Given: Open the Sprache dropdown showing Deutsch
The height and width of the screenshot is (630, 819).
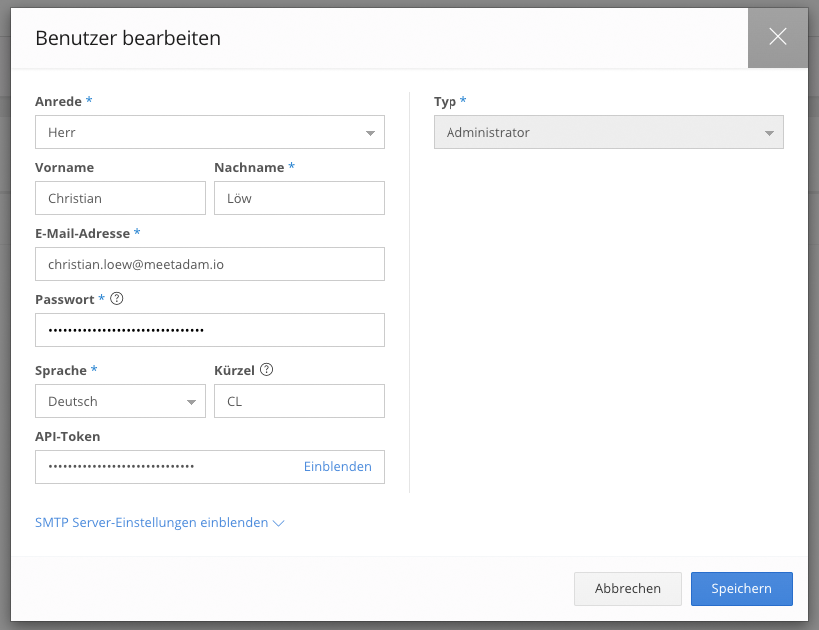Looking at the screenshot, I should coord(120,401).
